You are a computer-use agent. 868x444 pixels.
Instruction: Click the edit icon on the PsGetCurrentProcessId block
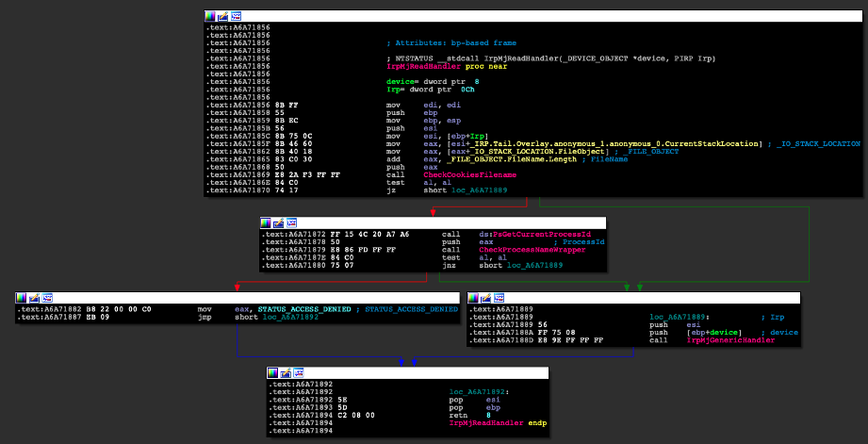coord(279,222)
